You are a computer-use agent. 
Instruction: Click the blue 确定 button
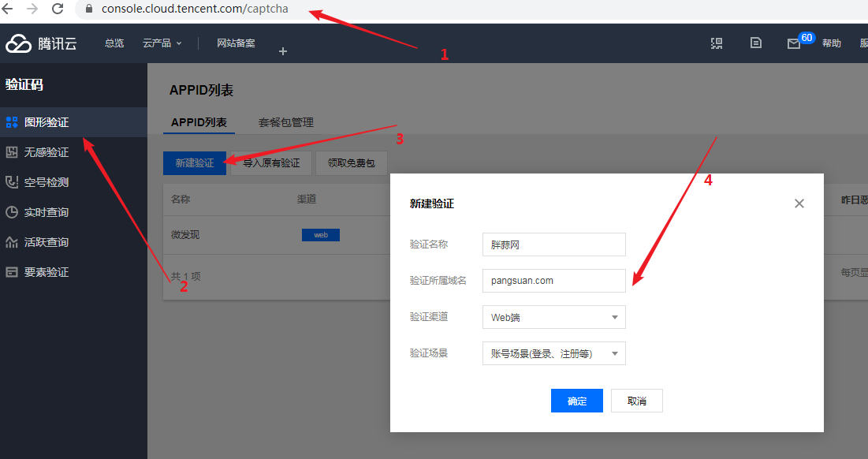(x=577, y=401)
